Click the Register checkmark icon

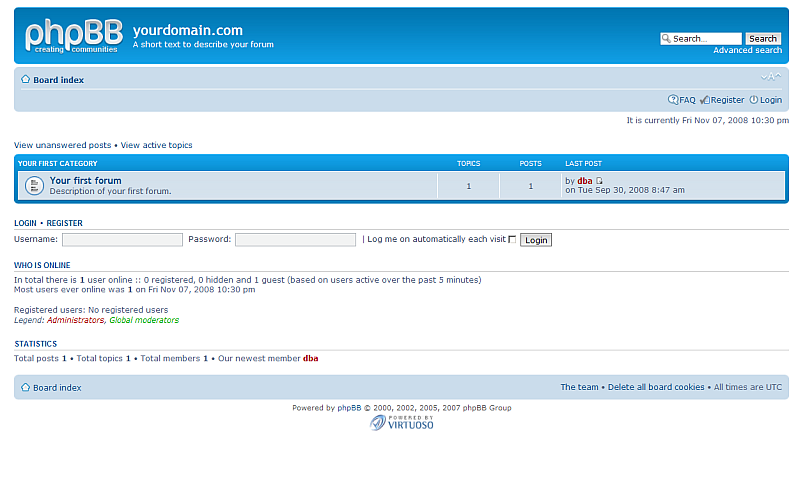pyautogui.click(x=705, y=100)
